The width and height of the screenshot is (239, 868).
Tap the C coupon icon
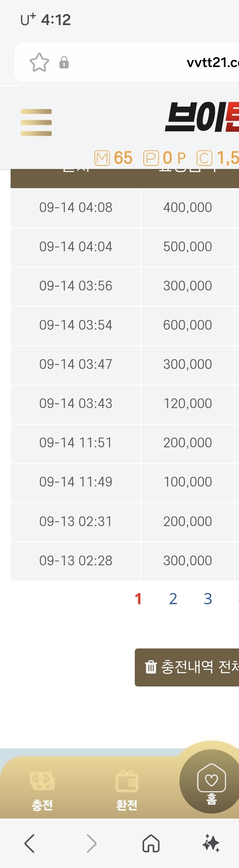point(204,158)
